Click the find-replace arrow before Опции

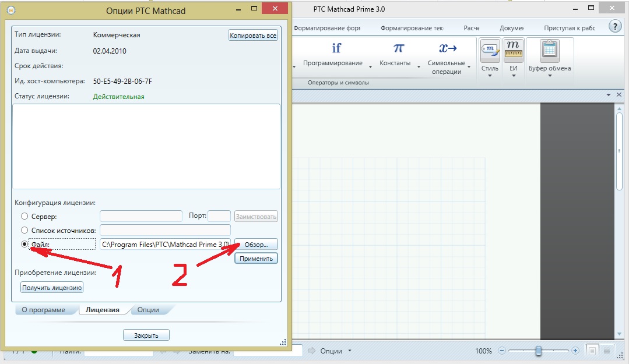pyautogui.click(x=312, y=351)
